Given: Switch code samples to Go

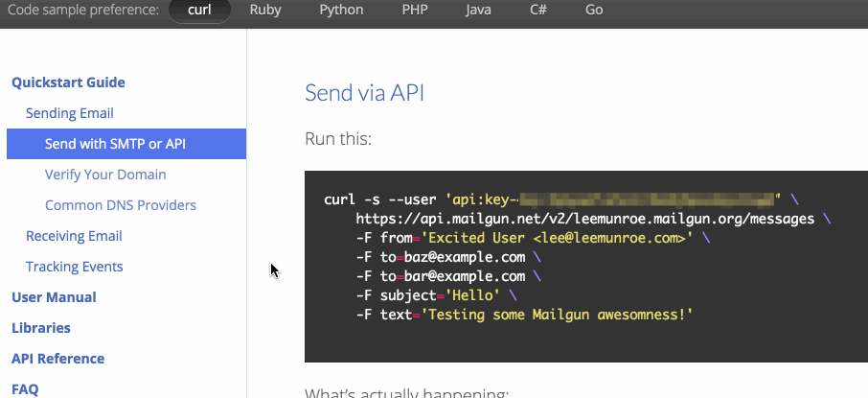Looking at the screenshot, I should tap(594, 10).
